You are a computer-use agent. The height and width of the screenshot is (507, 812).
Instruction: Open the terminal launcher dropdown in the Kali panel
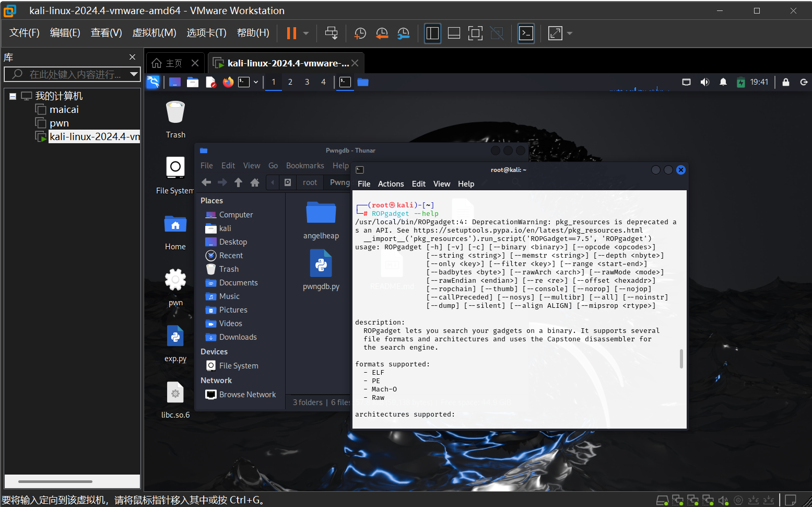[x=256, y=82]
